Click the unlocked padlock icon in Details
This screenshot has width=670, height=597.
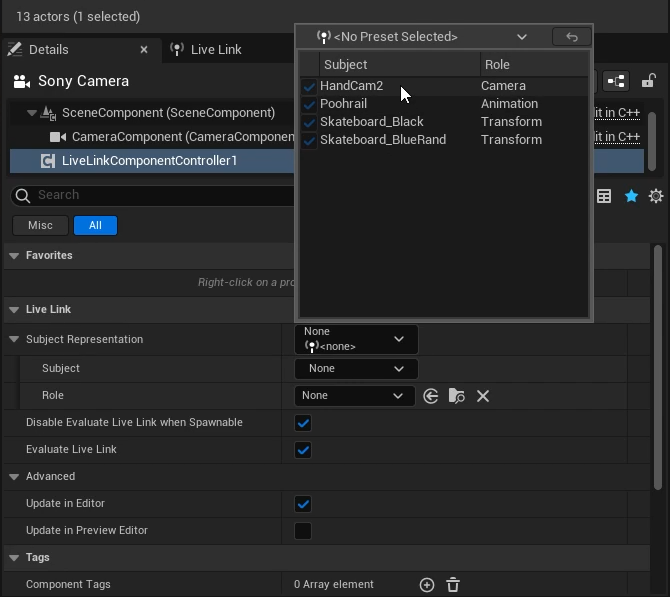coord(648,81)
